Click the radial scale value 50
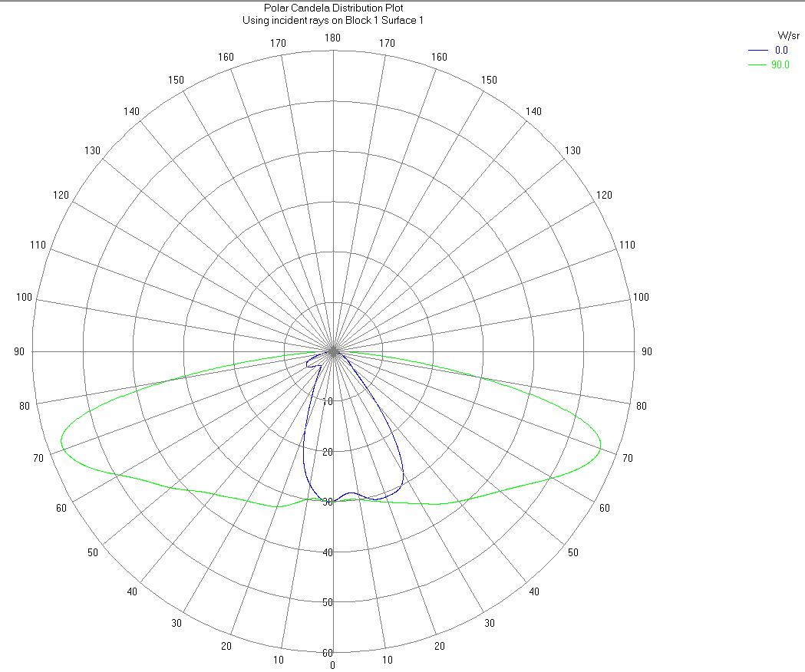This screenshot has height=672, width=805. click(x=328, y=602)
